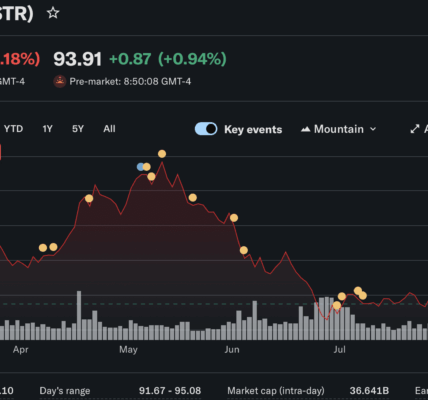
Task: Click the Key events label
Action: (253, 129)
